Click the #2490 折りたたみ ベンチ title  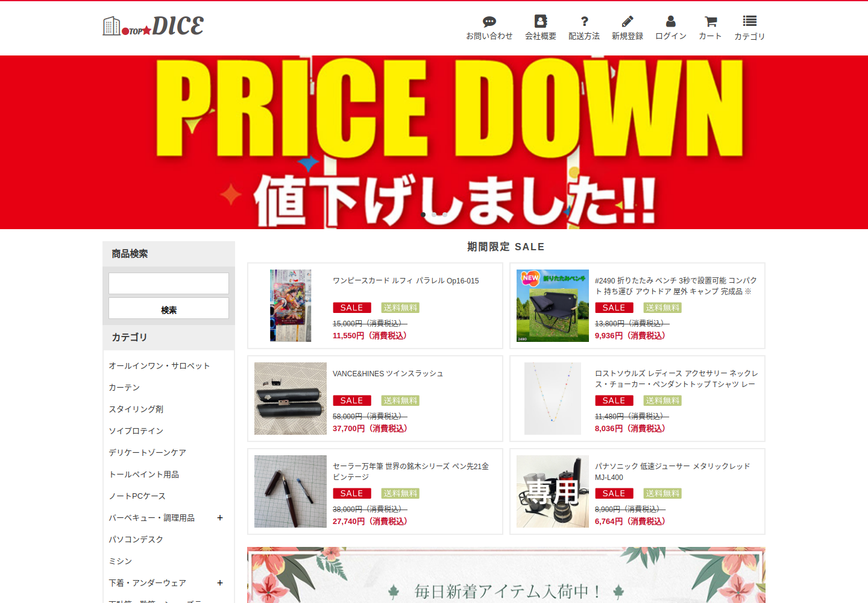click(676, 286)
